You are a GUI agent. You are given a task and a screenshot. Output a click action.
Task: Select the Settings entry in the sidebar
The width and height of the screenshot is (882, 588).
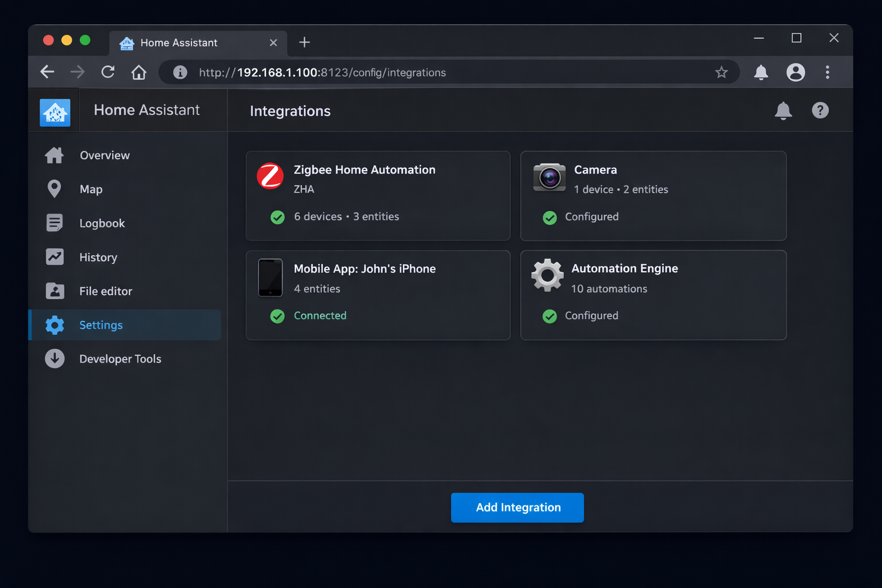pyautogui.click(x=100, y=325)
